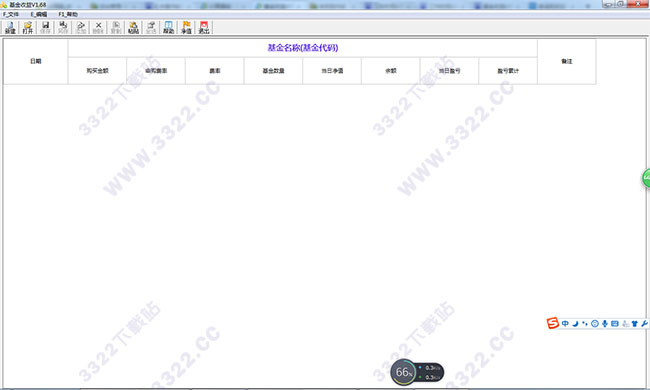Click the 打开 (Open) folder icon
Viewport: 650px width, 390px height.
pos(28,28)
